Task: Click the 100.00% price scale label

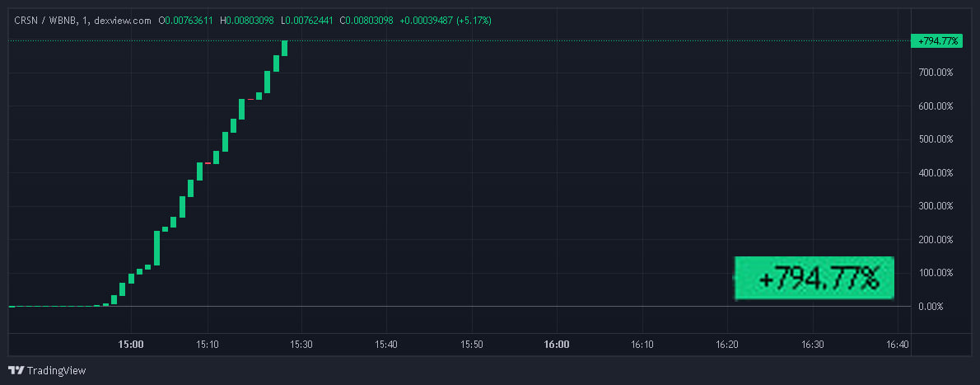Action: click(x=936, y=273)
